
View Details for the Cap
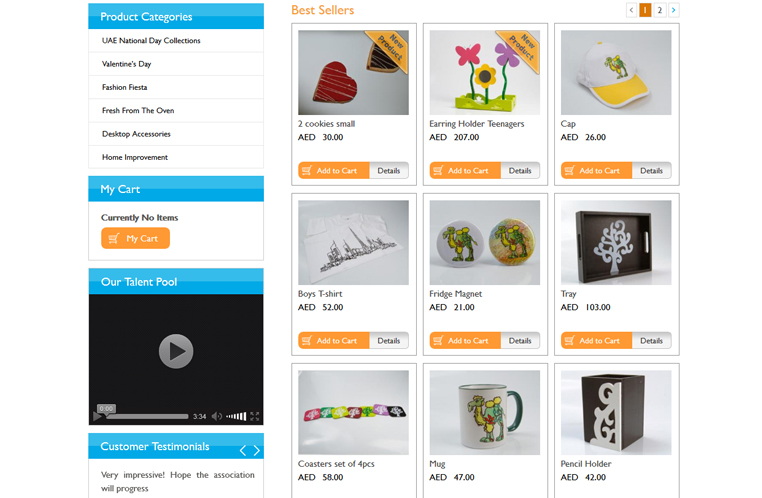coord(651,171)
